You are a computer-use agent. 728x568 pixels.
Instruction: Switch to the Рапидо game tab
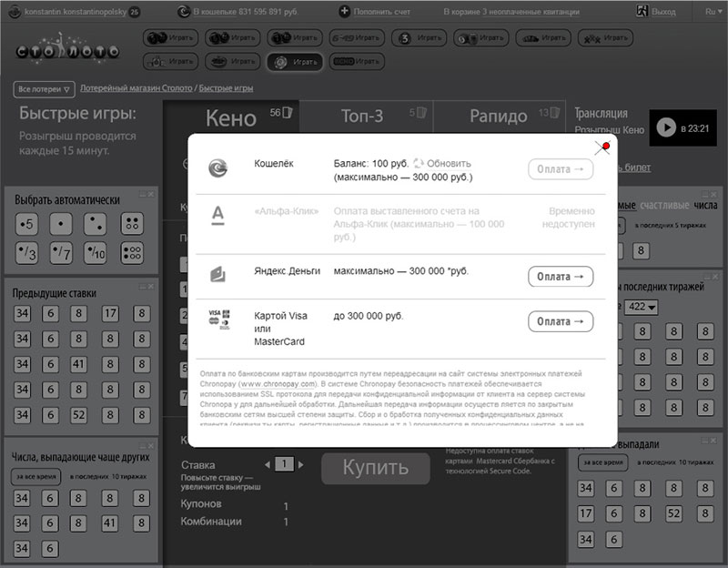(498, 117)
